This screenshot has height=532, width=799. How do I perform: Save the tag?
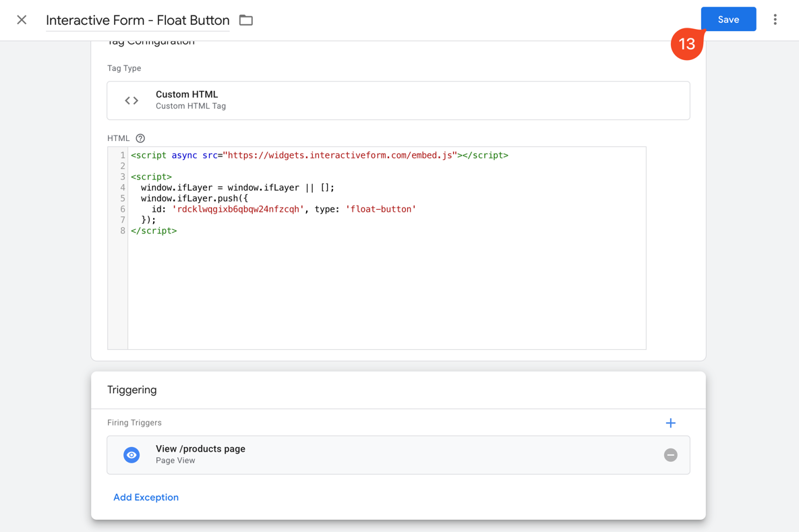pos(728,20)
